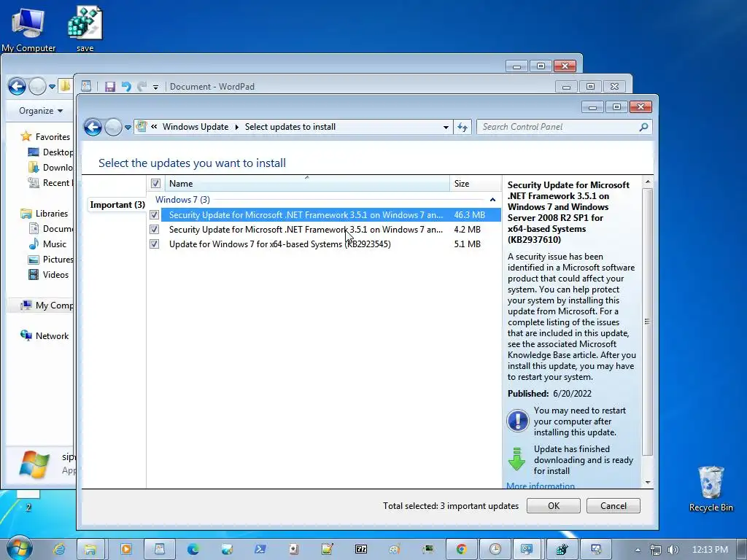Open the Organize dropdown in Explorer
The image size is (747, 560).
click(41, 111)
